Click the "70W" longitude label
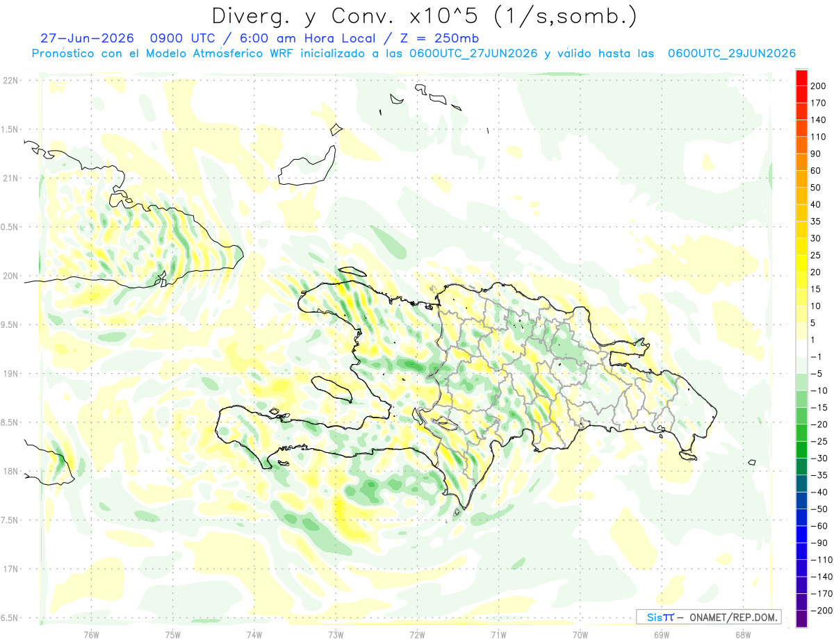 [x=580, y=635]
